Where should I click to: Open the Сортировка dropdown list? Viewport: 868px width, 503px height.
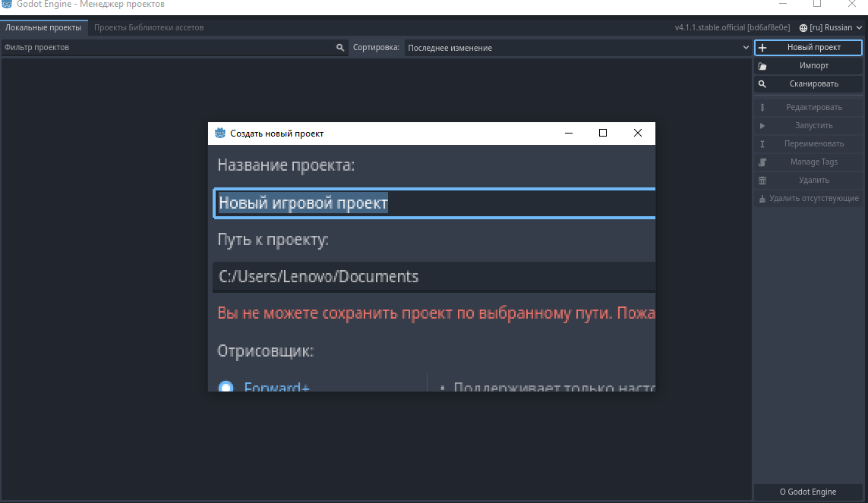(x=577, y=48)
